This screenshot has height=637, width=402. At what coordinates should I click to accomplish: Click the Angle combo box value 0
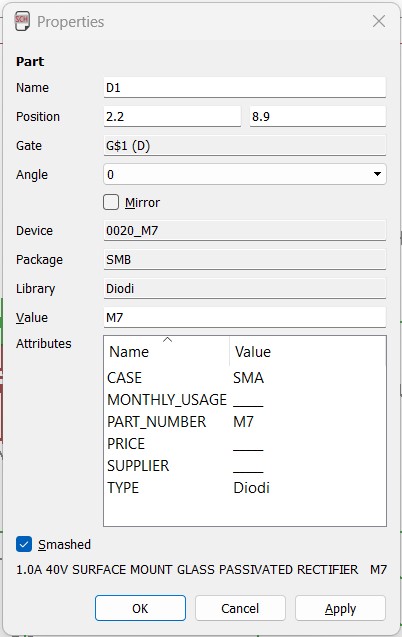point(244,174)
